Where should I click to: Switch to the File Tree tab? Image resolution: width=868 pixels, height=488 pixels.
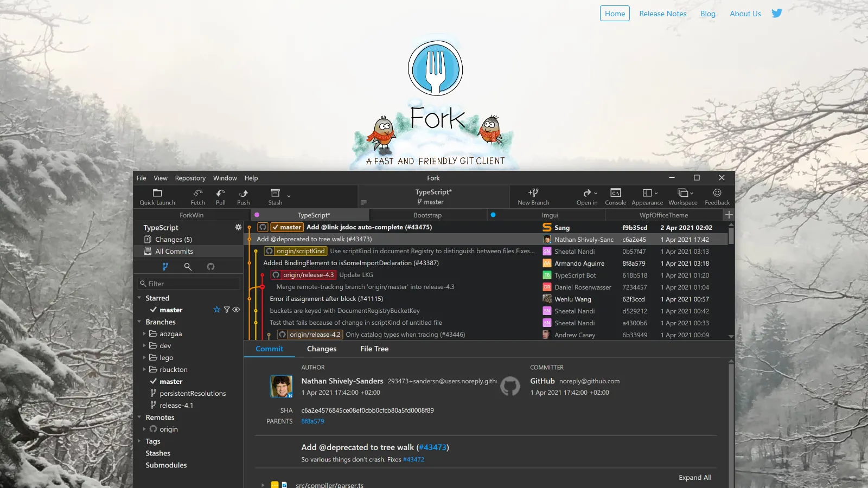coord(374,349)
